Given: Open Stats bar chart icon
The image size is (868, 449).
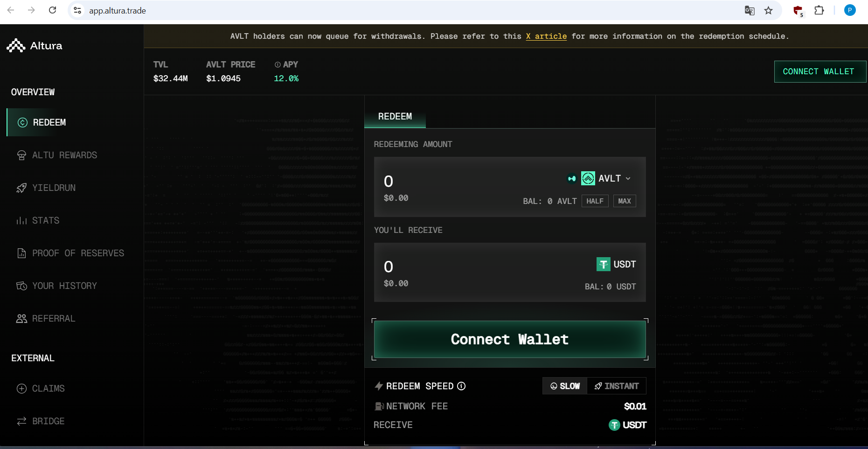Looking at the screenshot, I should pos(21,220).
